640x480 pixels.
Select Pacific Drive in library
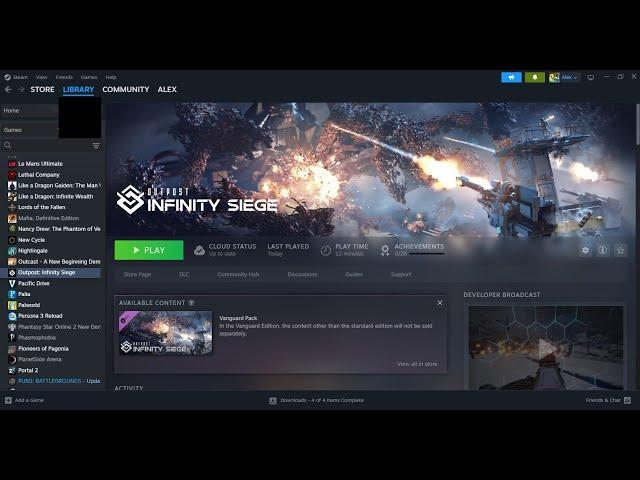[33, 283]
